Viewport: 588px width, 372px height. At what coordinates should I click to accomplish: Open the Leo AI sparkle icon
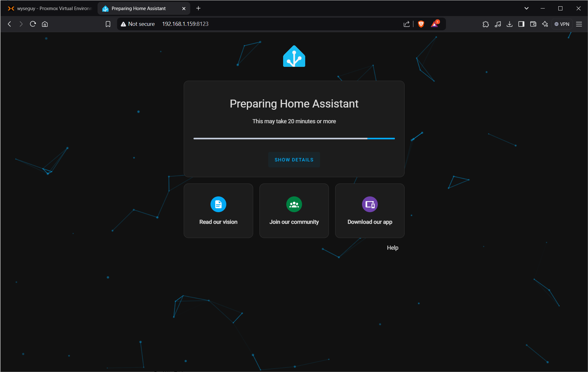(x=545, y=24)
